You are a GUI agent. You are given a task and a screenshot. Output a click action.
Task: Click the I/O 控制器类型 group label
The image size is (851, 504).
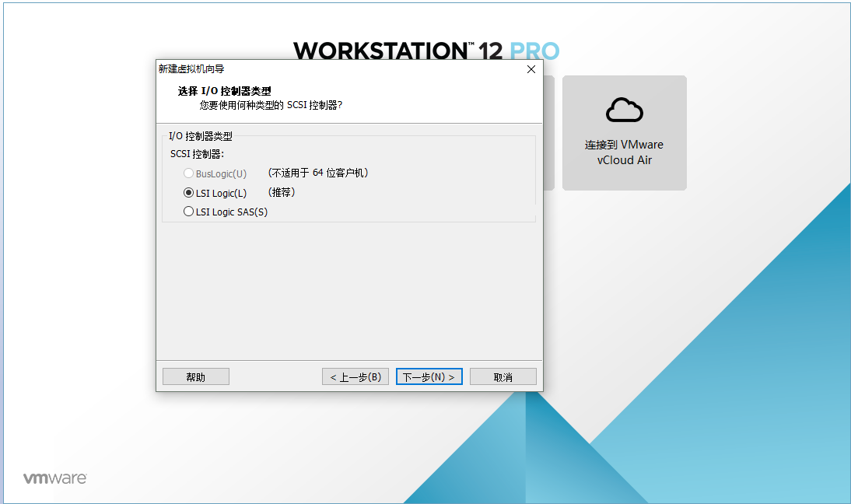[200, 136]
